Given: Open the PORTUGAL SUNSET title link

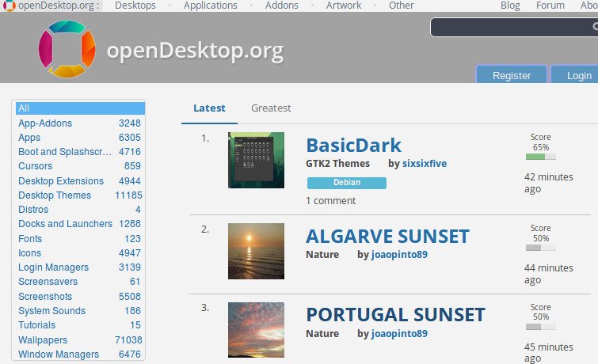Looking at the screenshot, I should coord(395,315).
